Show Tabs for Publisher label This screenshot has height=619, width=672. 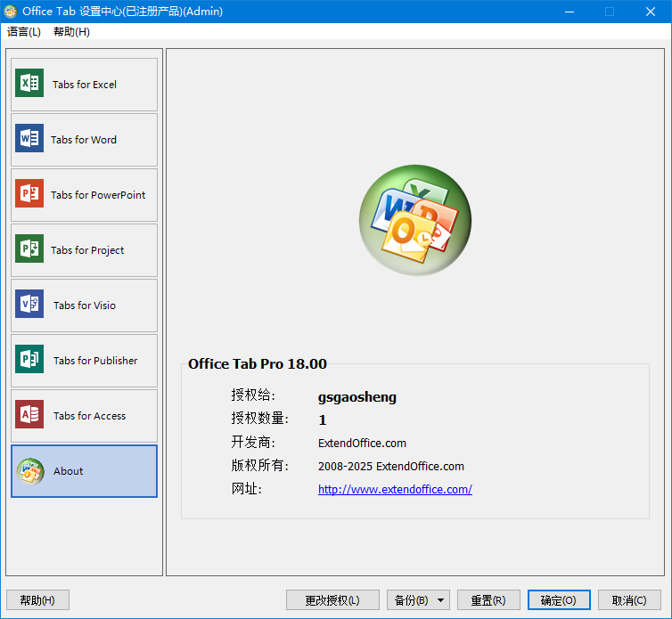pos(95,361)
